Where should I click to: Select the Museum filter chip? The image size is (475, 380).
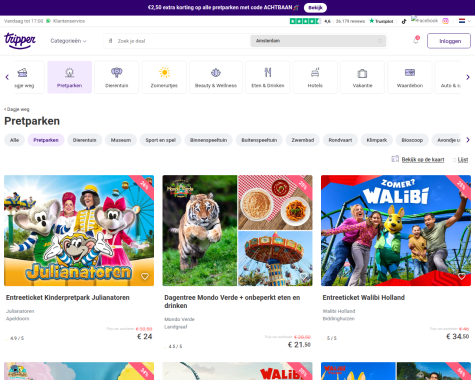click(x=121, y=140)
